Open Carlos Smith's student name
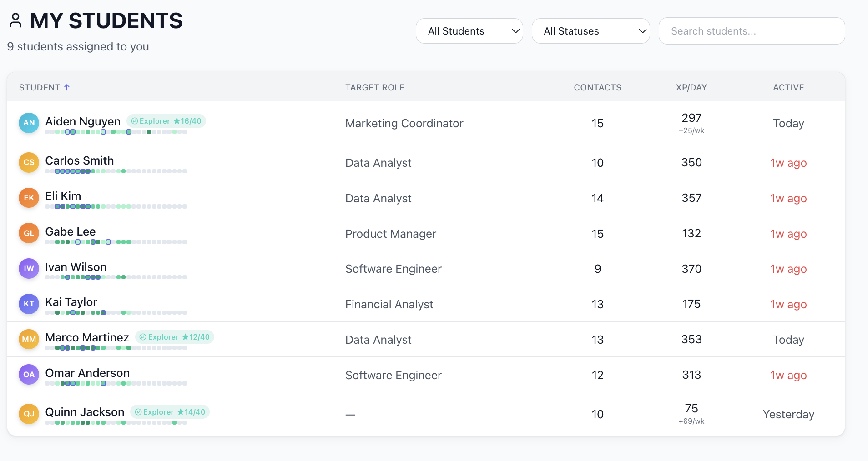868x461 pixels. pyautogui.click(x=80, y=160)
